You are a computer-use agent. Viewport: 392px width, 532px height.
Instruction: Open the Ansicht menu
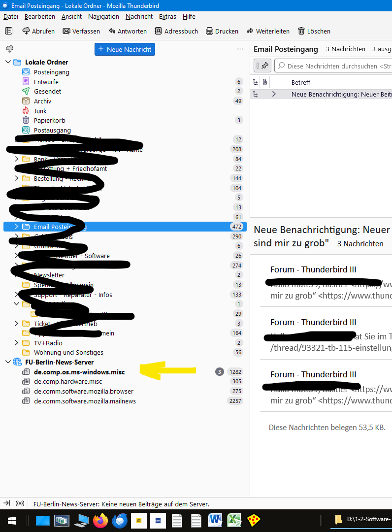(71, 17)
